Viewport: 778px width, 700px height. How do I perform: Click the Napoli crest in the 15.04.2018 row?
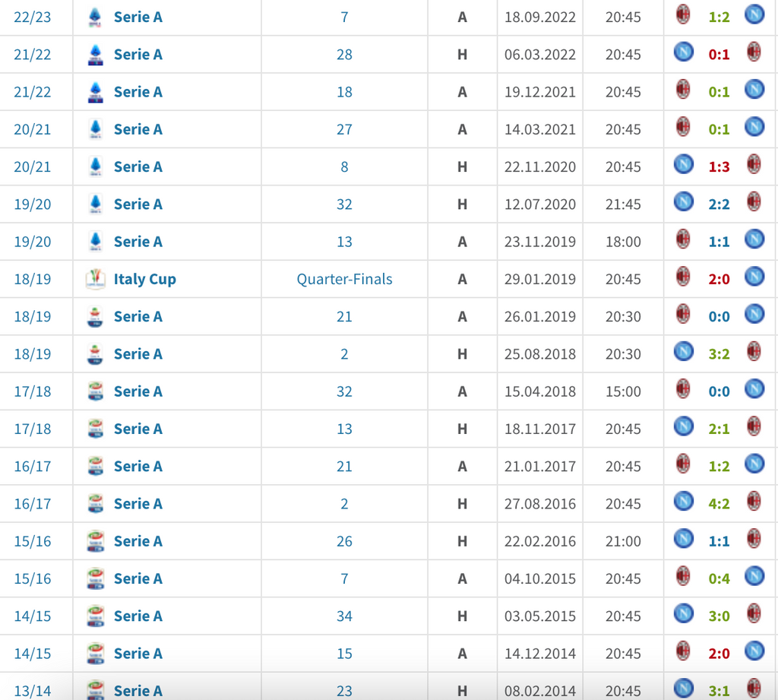[x=754, y=388]
